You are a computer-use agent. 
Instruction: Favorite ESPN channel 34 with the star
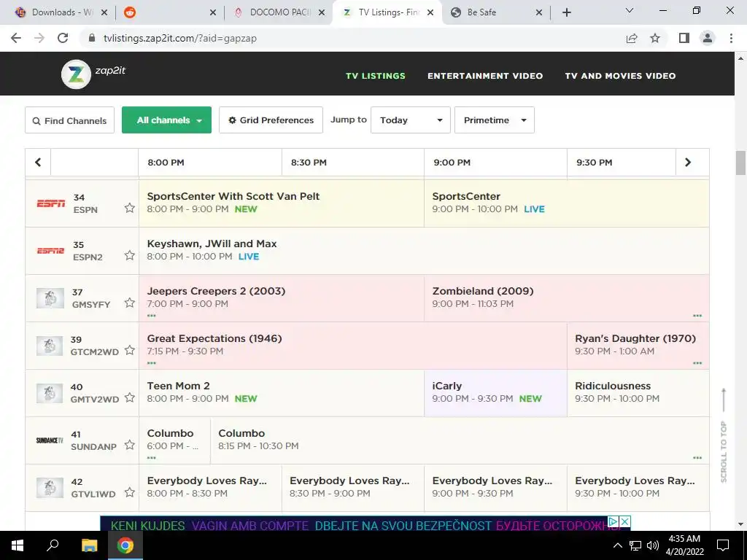(130, 208)
